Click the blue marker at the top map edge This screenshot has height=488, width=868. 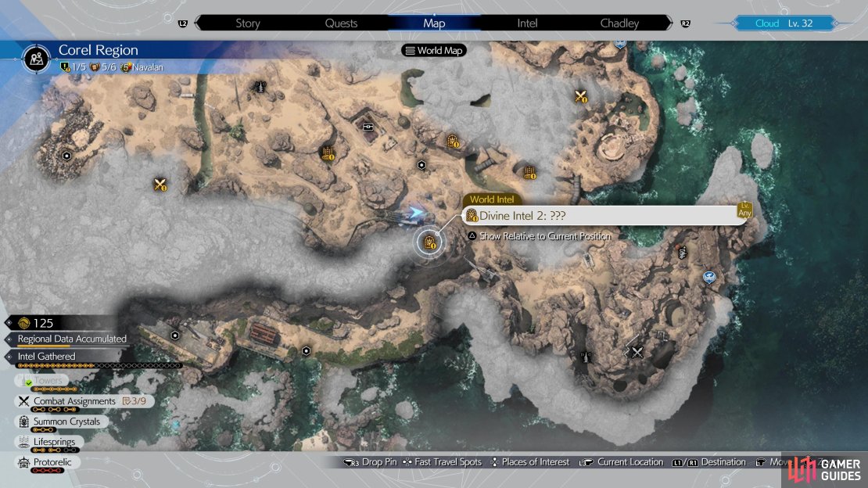coord(620,43)
